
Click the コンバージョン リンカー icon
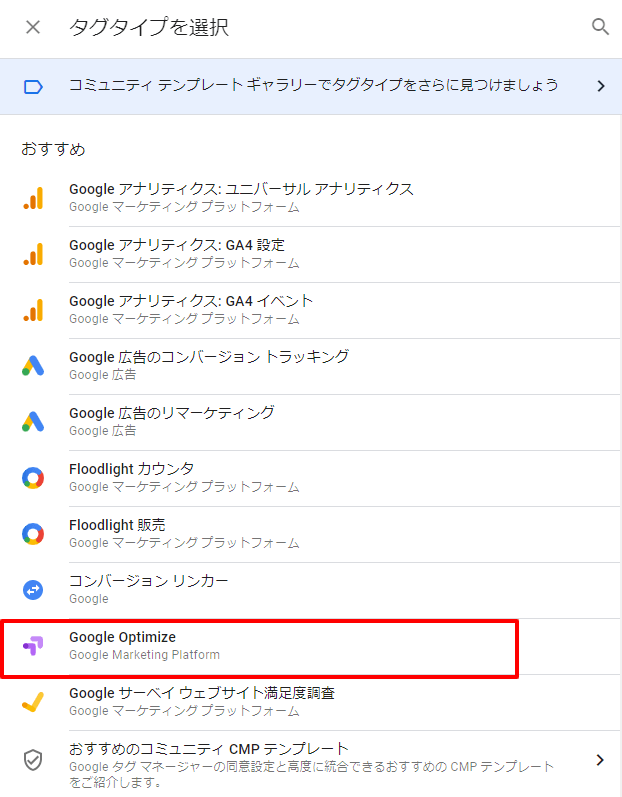[x=33, y=590]
